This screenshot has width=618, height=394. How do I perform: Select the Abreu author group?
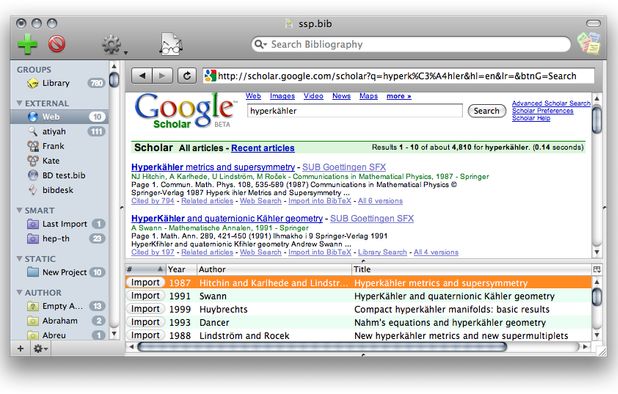[x=59, y=335]
